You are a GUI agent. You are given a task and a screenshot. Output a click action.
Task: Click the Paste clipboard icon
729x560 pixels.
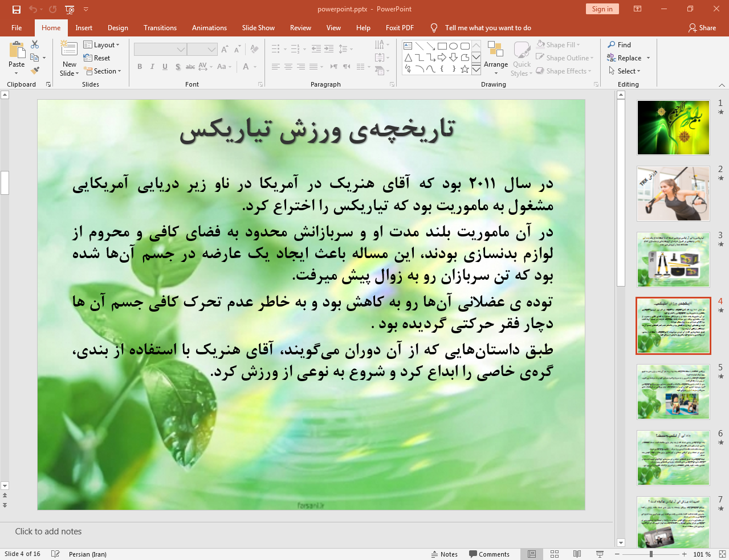tap(17, 50)
